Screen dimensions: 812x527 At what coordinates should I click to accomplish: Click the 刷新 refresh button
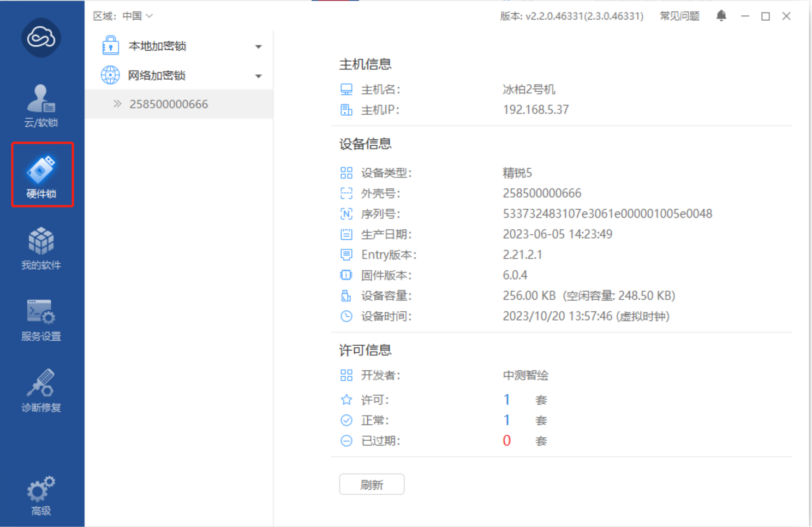coord(372,484)
